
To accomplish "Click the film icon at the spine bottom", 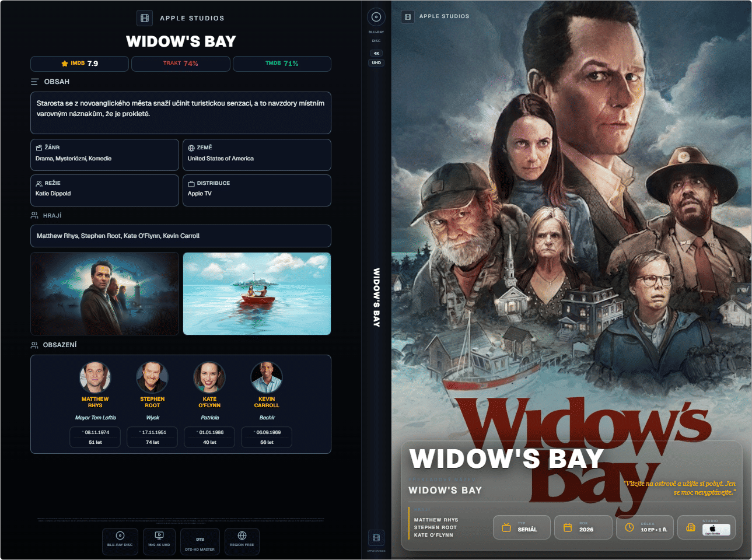I will 376,538.
